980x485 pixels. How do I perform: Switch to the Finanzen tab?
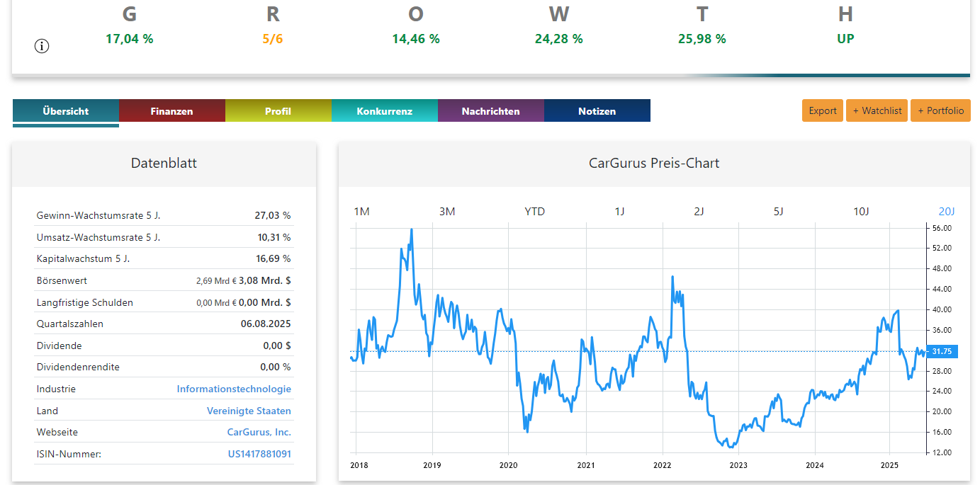tap(172, 111)
